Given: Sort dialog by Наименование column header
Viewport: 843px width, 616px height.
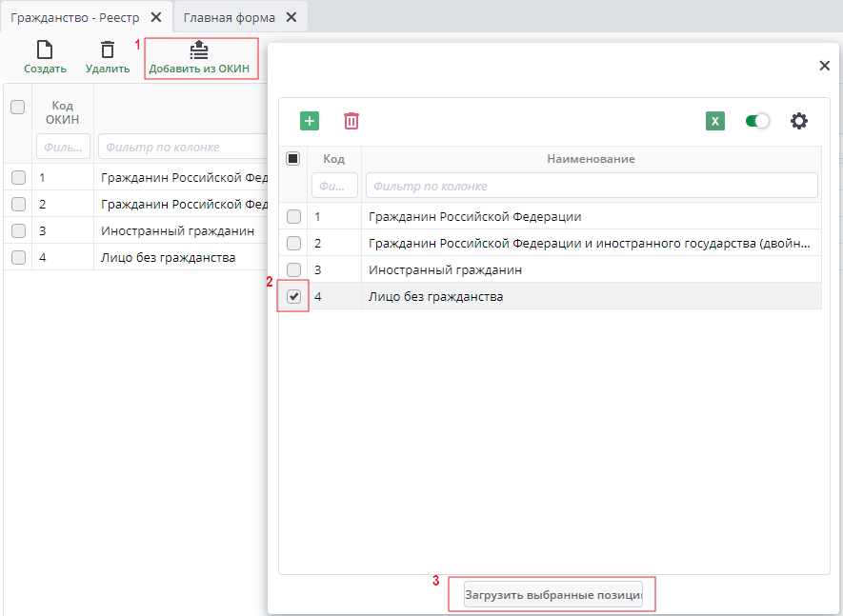Looking at the screenshot, I should 591,159.
